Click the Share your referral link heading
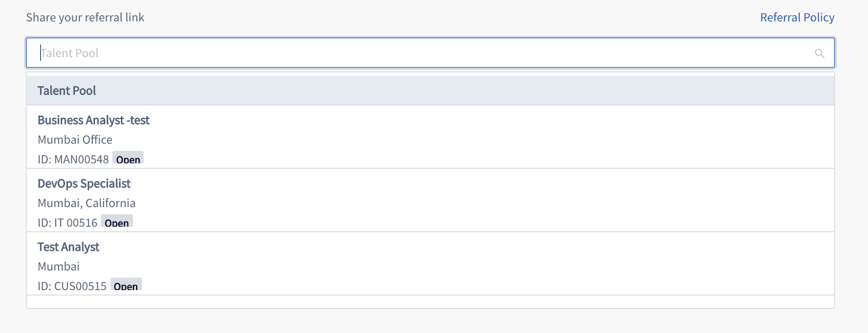The height and width of the screenshot is (333, 868). [x=85, y=17]
